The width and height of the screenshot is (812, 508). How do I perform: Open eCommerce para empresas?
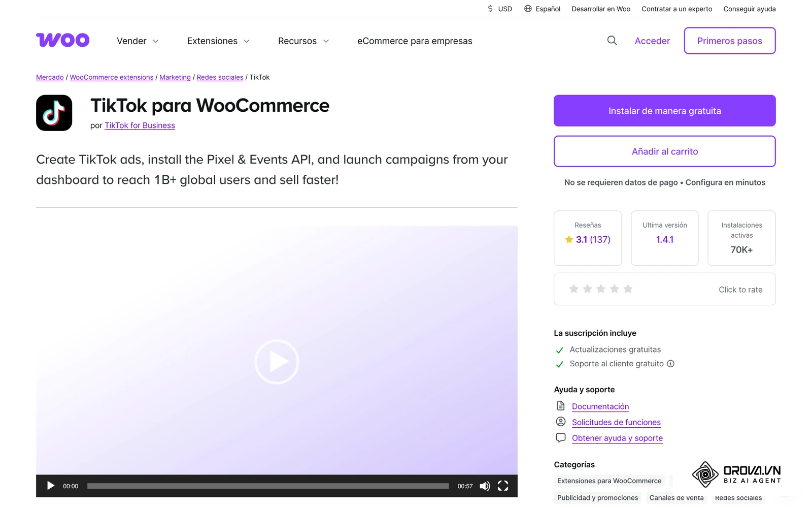[x=415, y=41]
